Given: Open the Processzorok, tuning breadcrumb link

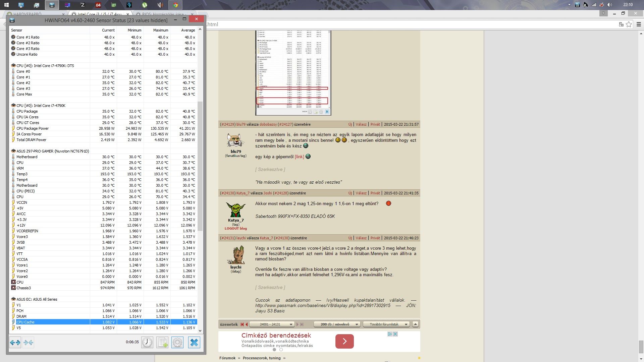Looking at the screenshot, I should tap(262, 358).
